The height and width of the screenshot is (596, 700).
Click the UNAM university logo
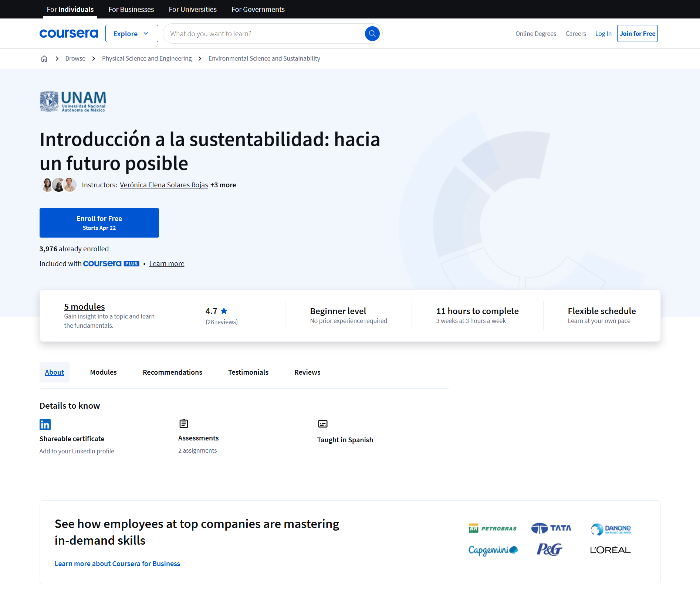(x=73, y=101)
